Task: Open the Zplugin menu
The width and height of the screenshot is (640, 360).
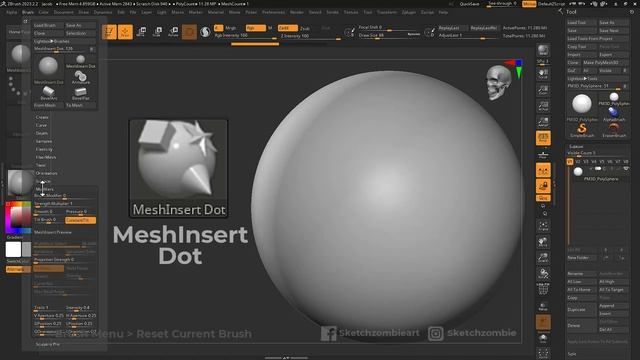Action: (409, 12)
